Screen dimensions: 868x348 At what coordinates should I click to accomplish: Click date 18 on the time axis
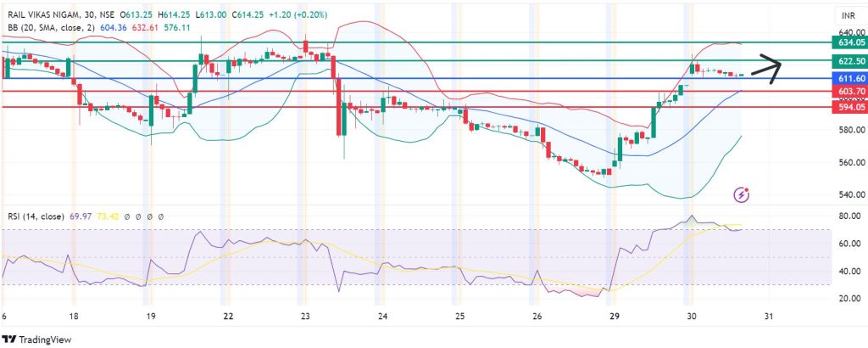click(74, 315)
